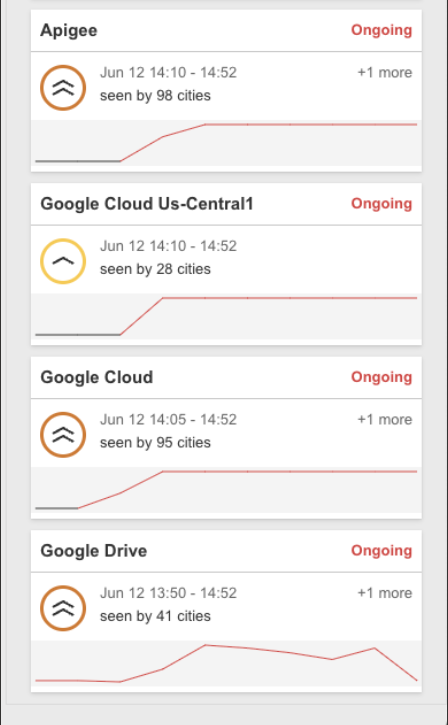Click the Apigee outage trend sparkline
Image resolution: width=448 pixels, height=725 pixels.
[226, 143]
